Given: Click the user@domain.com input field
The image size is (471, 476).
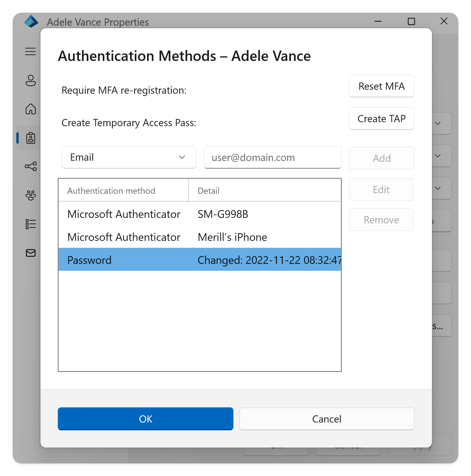Looking at the screenshot, I should (272, 157).
